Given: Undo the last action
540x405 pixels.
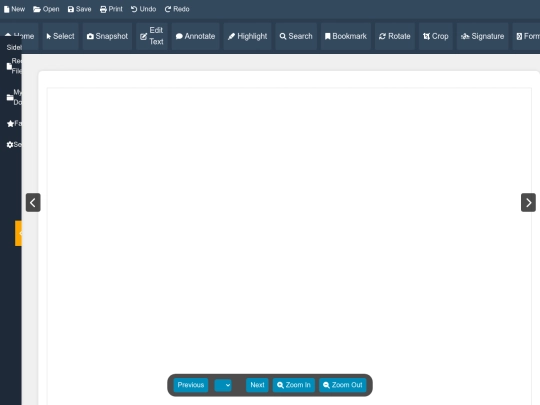Looking at the screenshot, I should [143, 9].
